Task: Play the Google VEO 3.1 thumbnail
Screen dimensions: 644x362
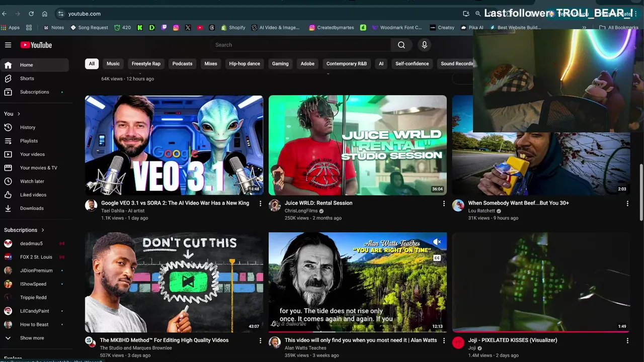Action: click(174, 145)
